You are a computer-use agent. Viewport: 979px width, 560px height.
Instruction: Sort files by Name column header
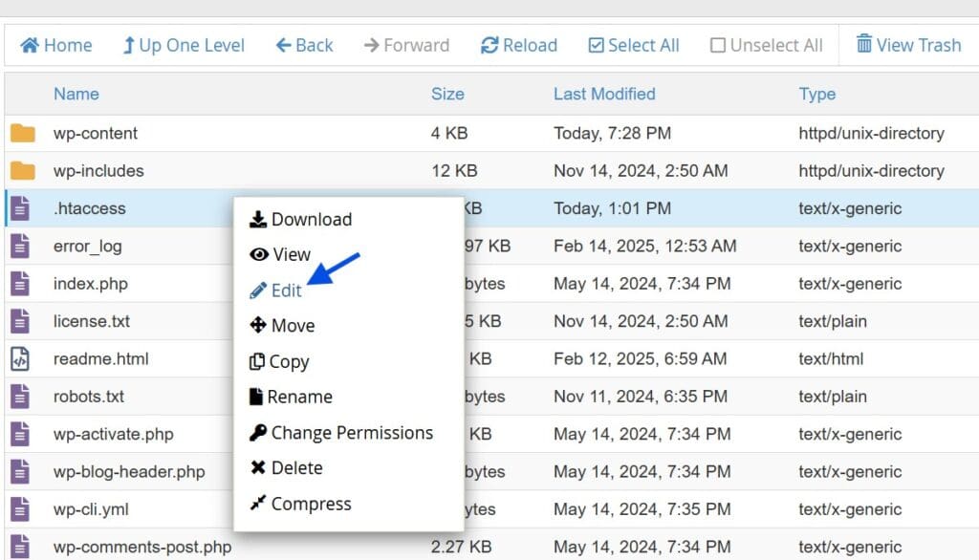click(x=76, y=94)
